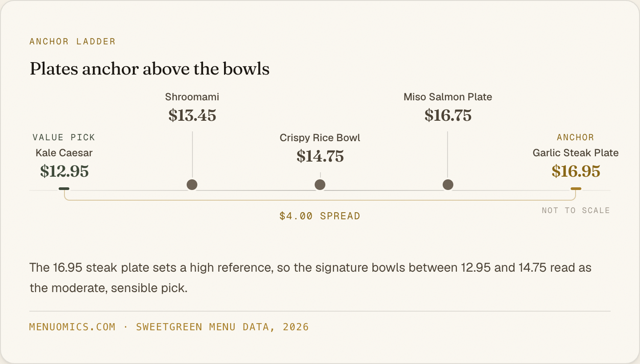The image size is (640, 364).
Task: Select the $13.45 Shroomami price
Action: [192, 115]
